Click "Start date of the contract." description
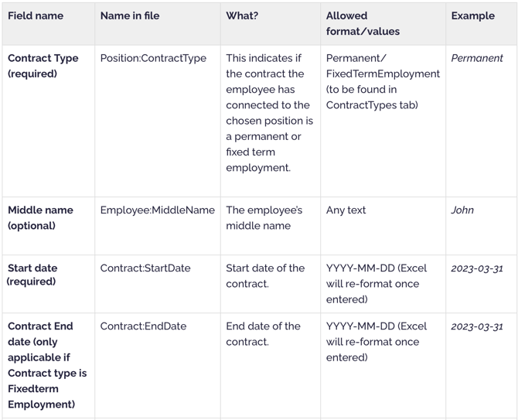Screen dimensions: 518x420 pos(265,275)
